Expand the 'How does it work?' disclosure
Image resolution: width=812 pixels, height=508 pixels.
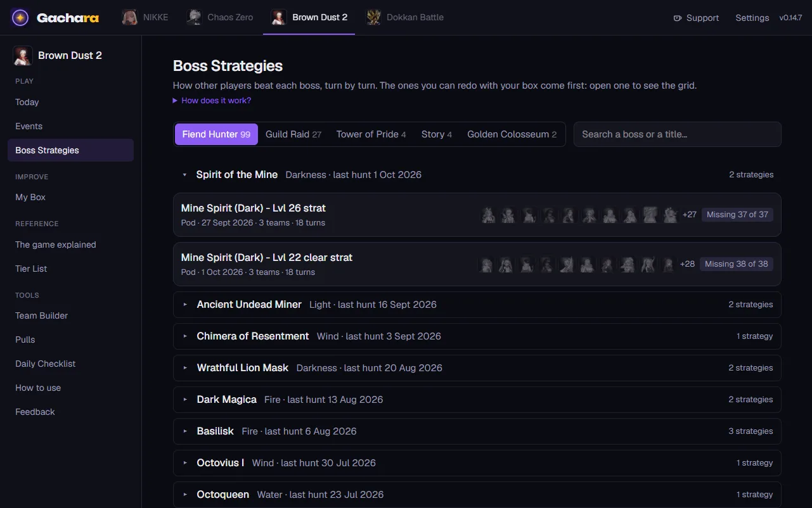212,101
